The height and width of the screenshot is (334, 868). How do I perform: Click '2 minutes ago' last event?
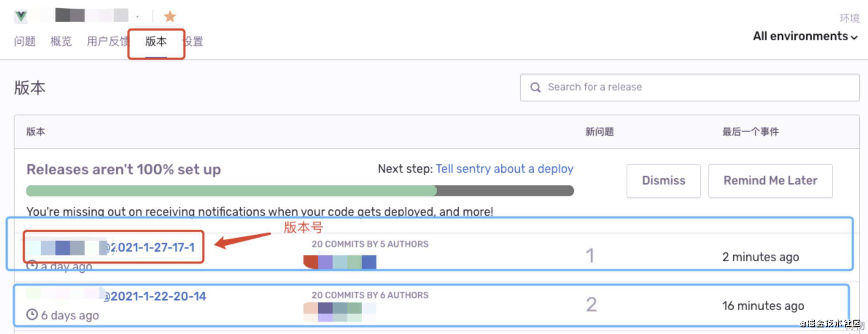[760, 257]
